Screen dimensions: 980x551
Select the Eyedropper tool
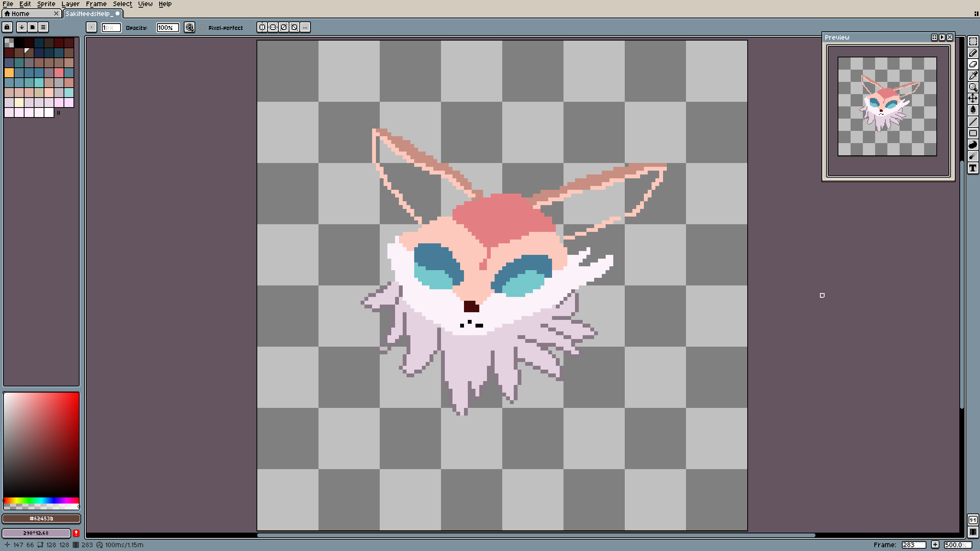(973, 76)
